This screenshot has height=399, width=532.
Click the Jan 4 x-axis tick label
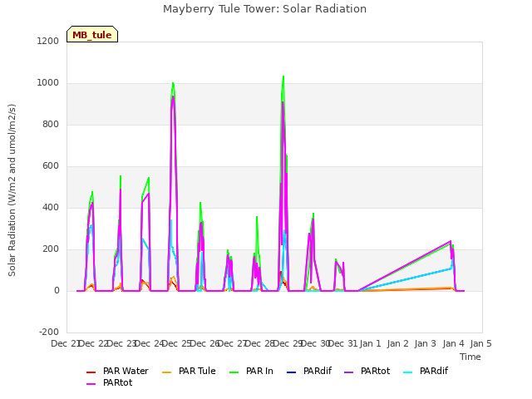point(453,343)
